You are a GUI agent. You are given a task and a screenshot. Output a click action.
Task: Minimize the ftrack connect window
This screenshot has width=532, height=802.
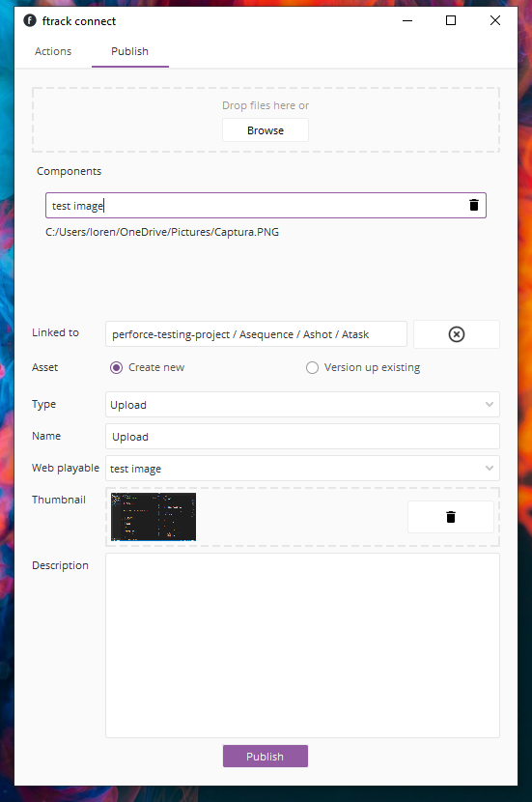point(407,20)
